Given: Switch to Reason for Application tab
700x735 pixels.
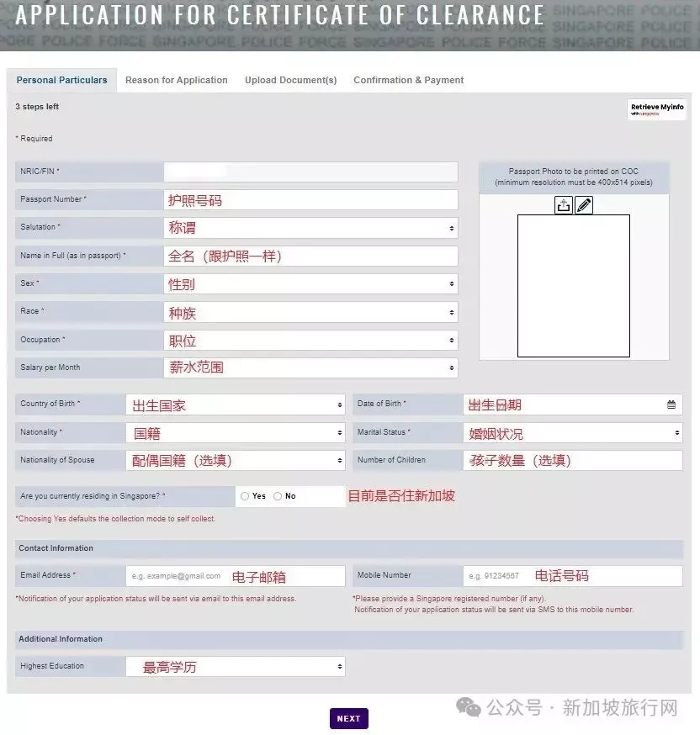Looking at the screenshot, I should 177,80.
